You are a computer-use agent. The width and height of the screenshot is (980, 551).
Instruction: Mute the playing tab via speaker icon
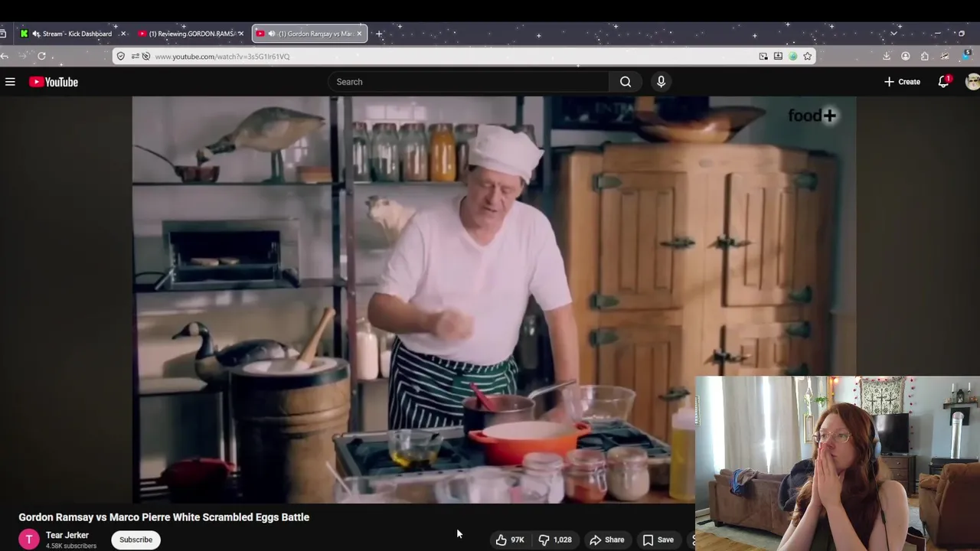pos(272,34)
